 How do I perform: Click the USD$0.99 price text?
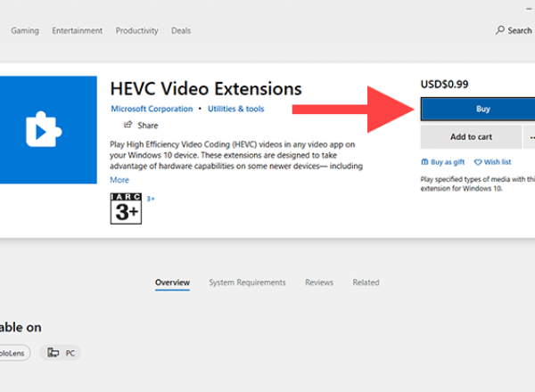click(444, 85)
